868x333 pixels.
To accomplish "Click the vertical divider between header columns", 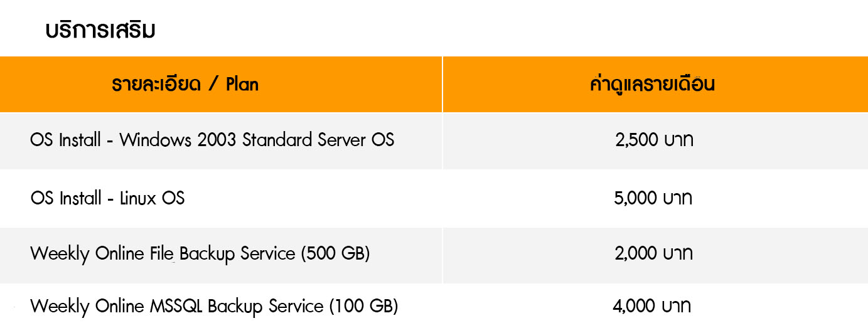I will [442, 85].
